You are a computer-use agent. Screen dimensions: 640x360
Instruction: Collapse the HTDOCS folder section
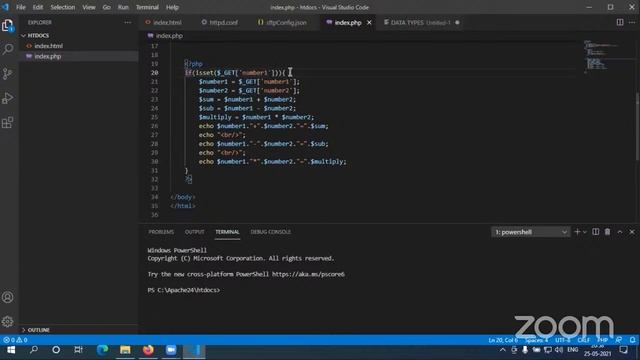(x=39, y=36)
